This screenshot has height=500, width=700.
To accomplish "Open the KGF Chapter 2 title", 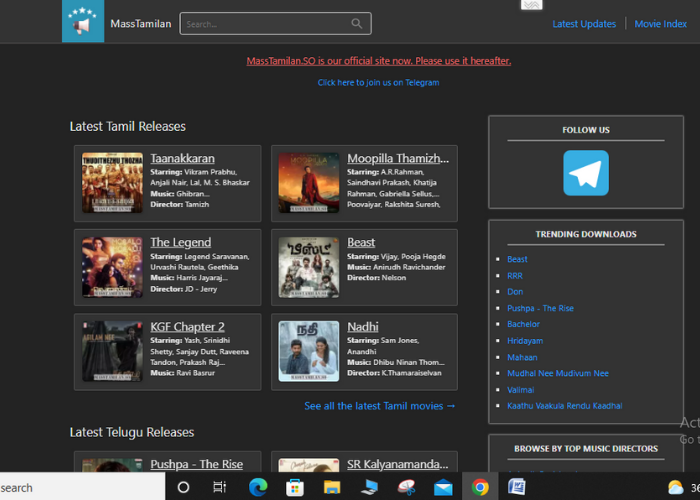I will (187, 326).
